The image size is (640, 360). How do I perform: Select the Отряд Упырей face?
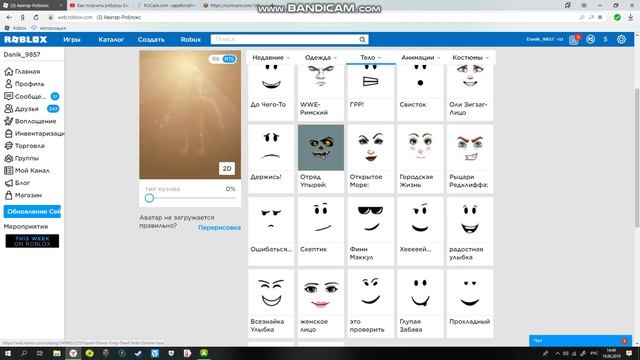tap(321, 158)
